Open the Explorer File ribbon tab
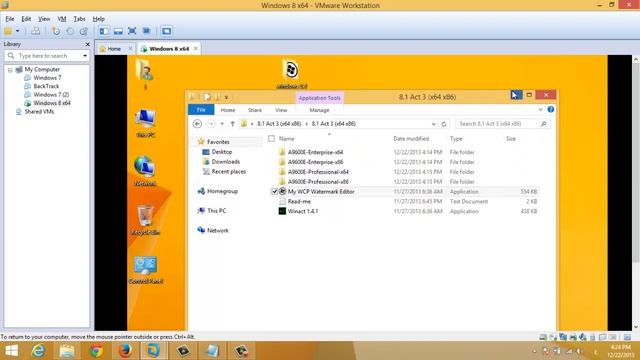Screen dimensions: 640x360 tap(201, 110)
